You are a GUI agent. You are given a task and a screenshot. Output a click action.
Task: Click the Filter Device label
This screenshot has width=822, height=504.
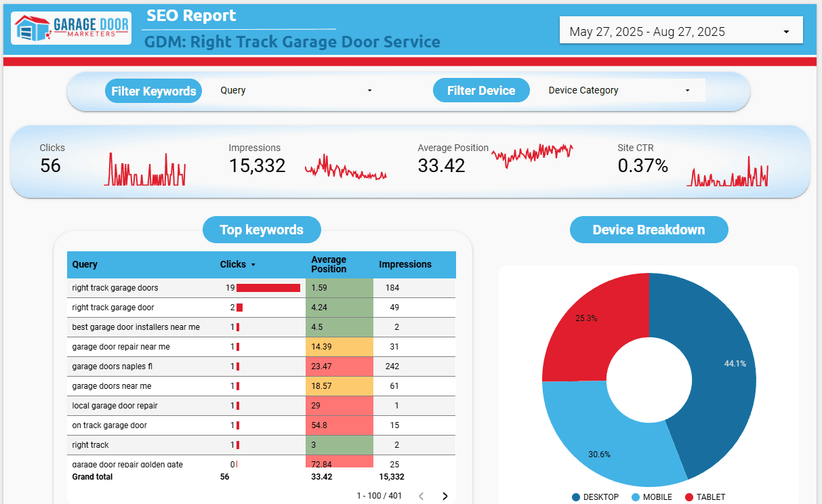[x=481, y=91]
